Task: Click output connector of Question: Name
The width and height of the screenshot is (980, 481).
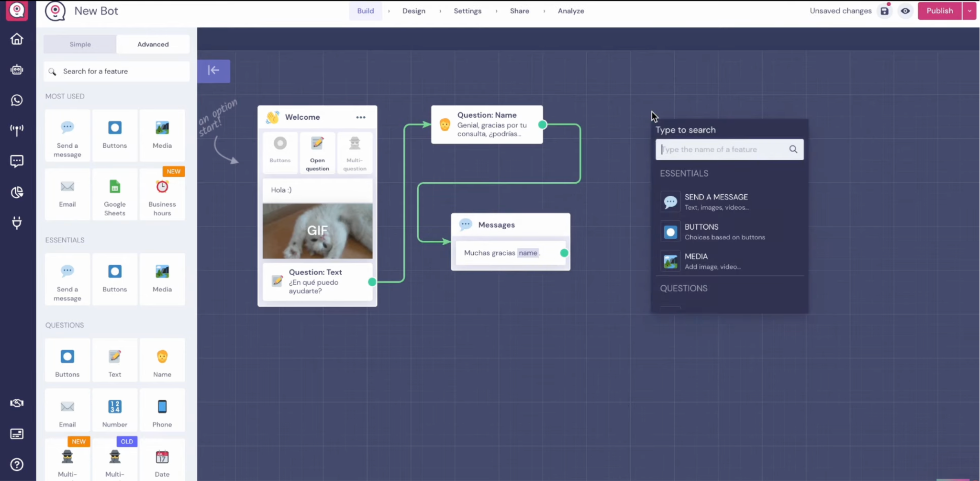Action: (542, 124)
